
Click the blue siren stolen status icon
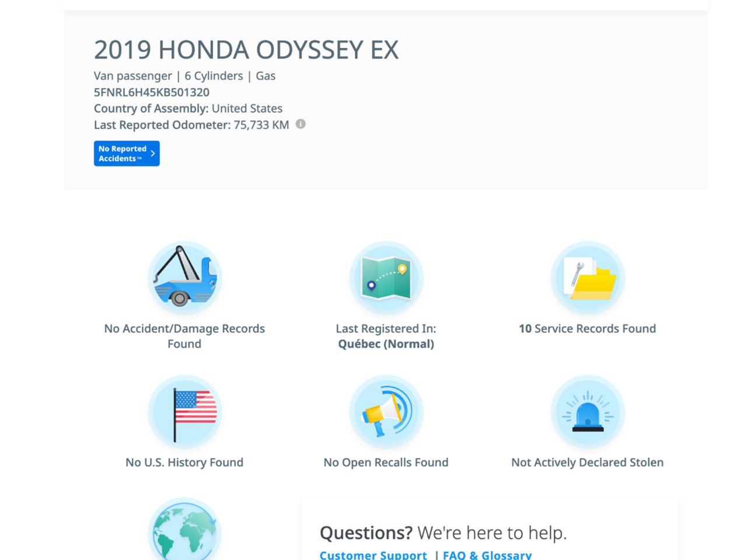[587, 412]
